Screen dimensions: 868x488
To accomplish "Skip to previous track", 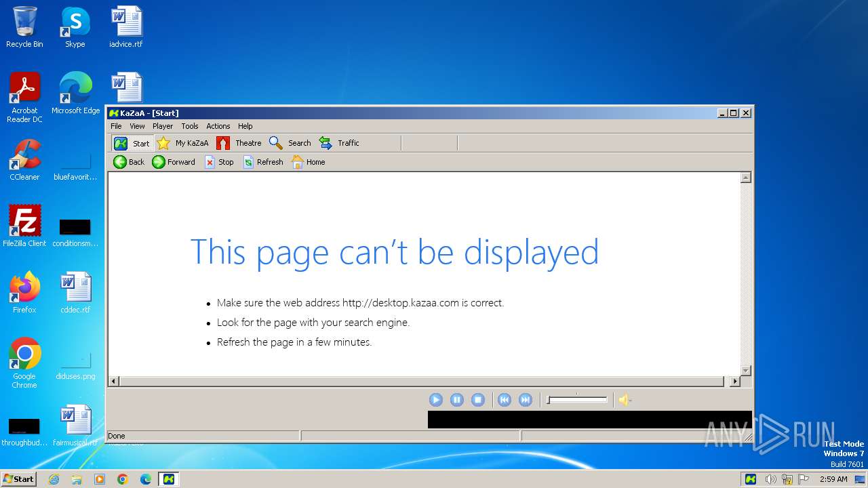I will pos(505,400).
